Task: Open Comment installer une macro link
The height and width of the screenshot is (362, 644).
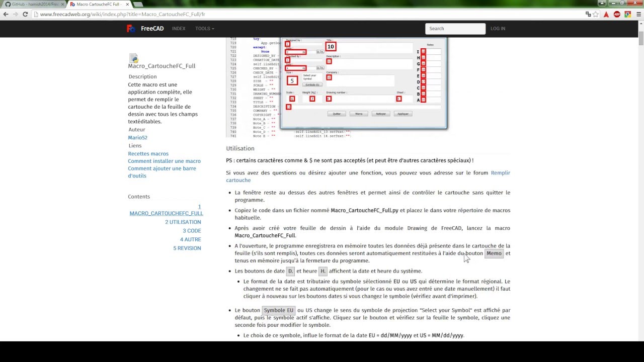Action: click(164, 161)
